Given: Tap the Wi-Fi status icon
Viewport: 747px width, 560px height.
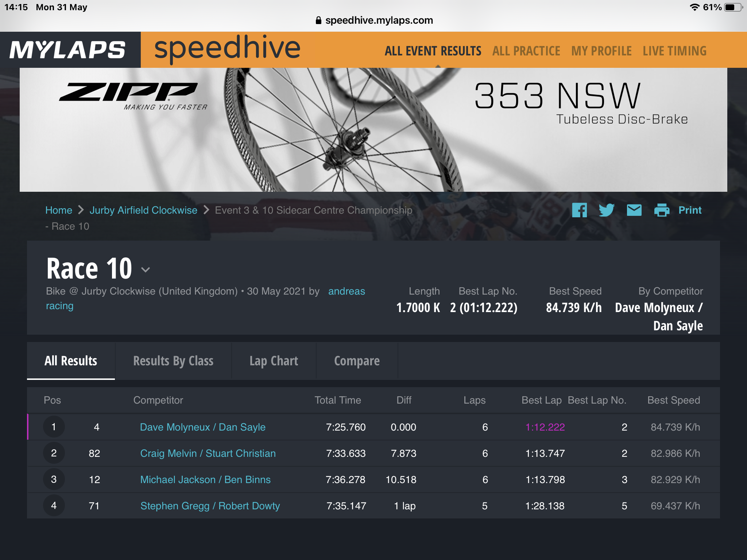Looking at the screenshot, I should pyautogui.click(x=695, y=7).
